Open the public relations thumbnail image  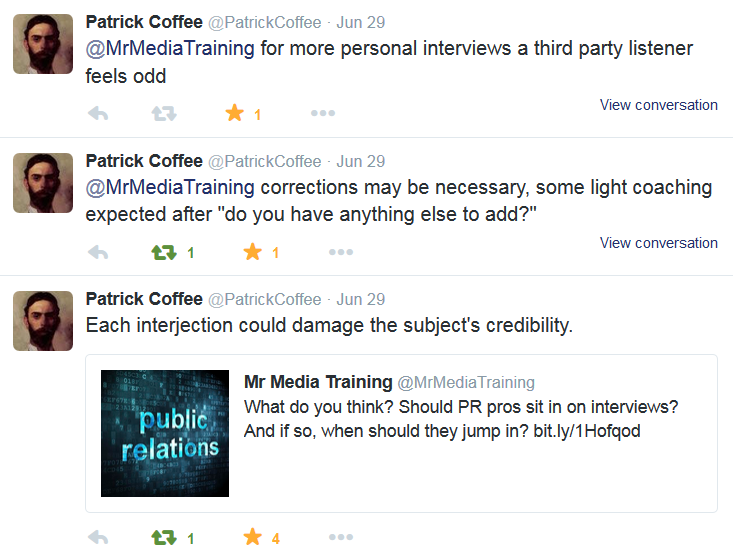165,433
